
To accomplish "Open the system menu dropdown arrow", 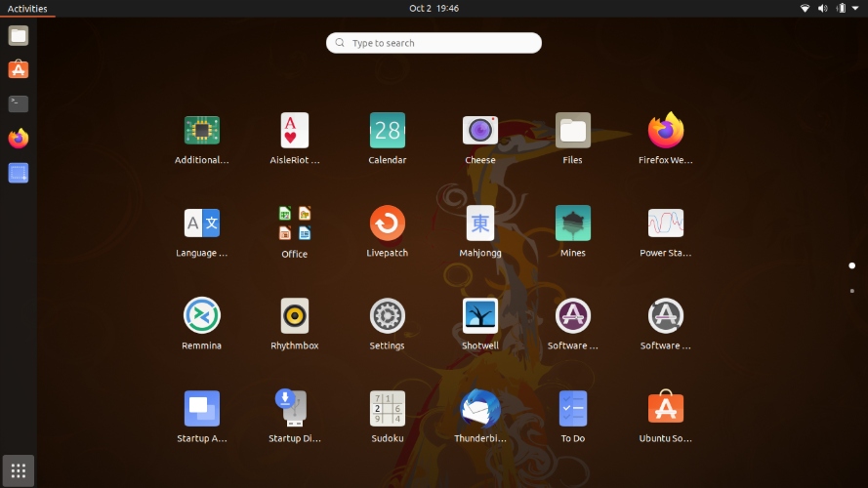I will pyautogui.click(x=855, y=9).
